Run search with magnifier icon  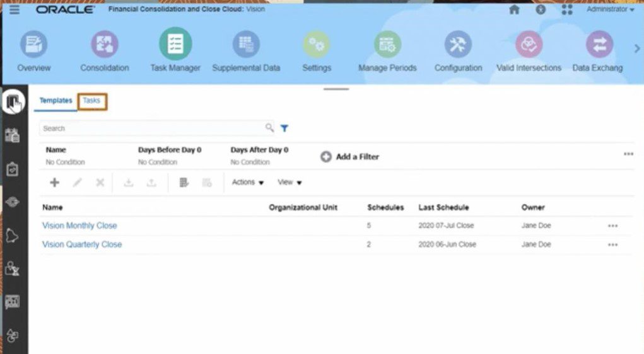pyautogui.click(x=269, y=128)
